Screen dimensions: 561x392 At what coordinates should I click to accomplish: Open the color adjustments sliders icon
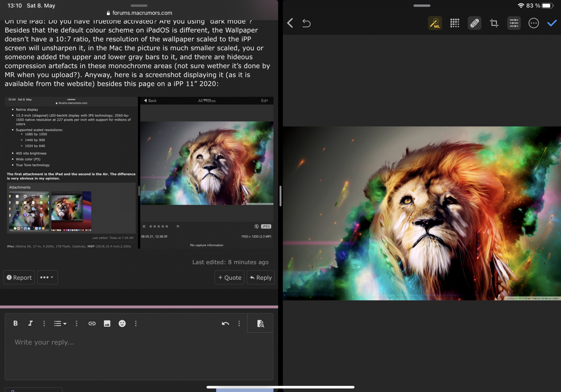514,23
